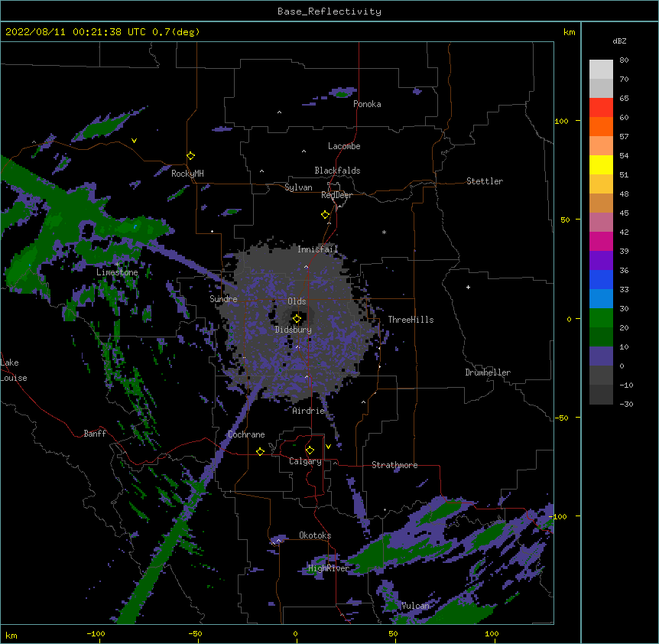Click the Olds town label
The image size is (659, 644).
pyautogui.click(x=297, y=301)
